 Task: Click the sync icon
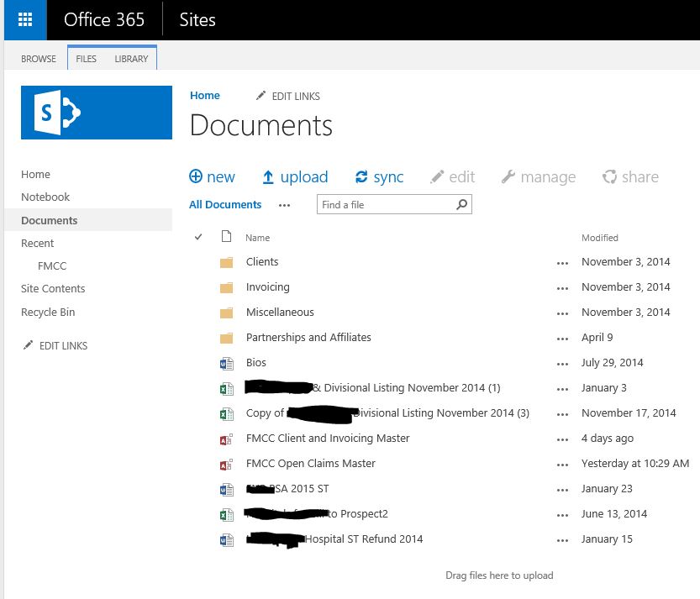pos(362,177)
